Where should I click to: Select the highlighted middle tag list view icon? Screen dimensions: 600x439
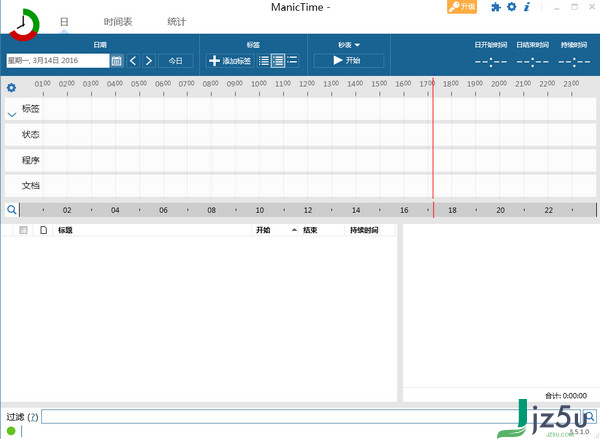278,60
